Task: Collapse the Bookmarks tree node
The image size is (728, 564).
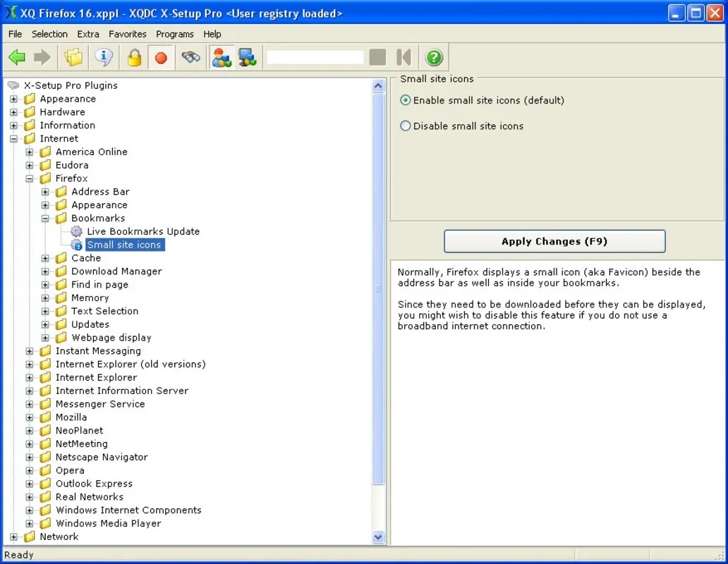Action: click(x=45, y=219)
